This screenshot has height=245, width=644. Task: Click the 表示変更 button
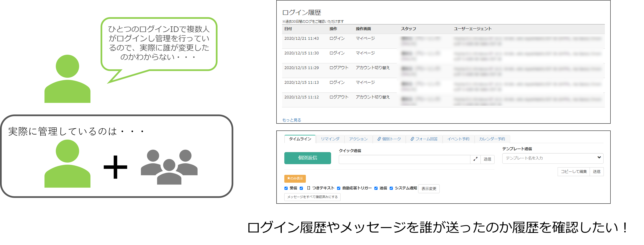click(429, 189)
